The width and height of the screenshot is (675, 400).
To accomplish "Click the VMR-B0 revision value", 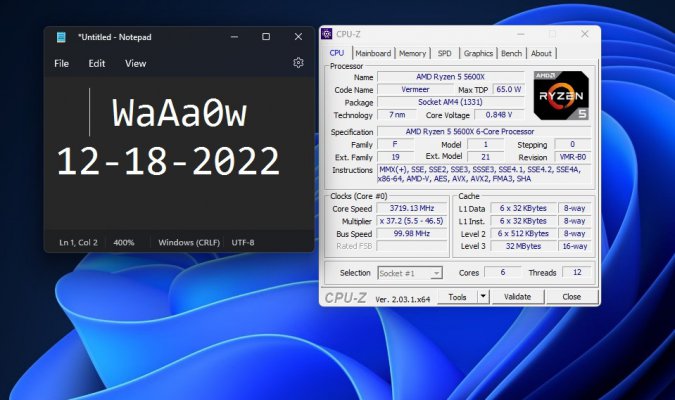I will [x=573, y=157].
